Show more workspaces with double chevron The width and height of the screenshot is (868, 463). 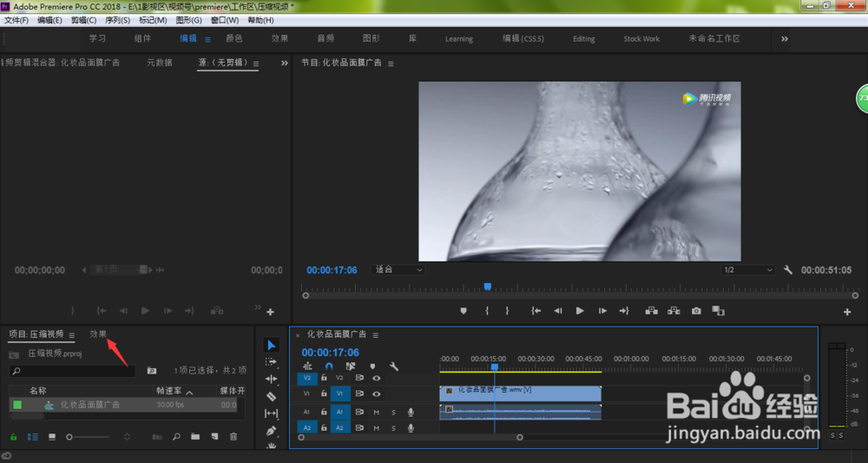pyautogui.click(x=785, y=39)
